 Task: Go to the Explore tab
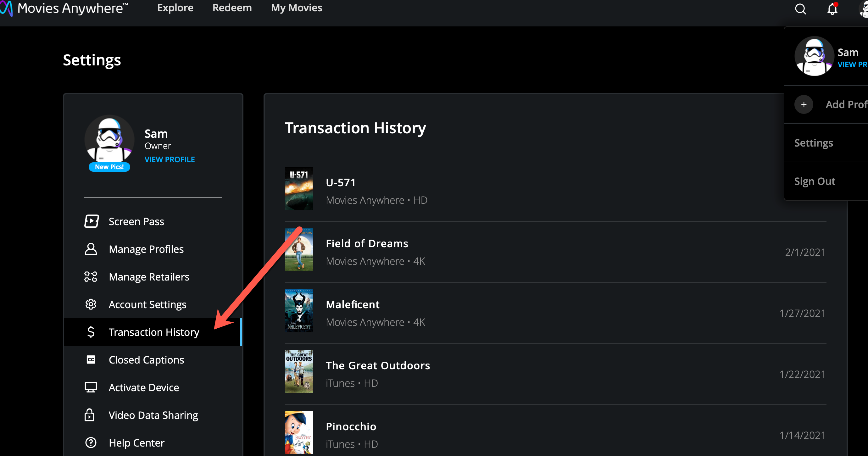175,8
